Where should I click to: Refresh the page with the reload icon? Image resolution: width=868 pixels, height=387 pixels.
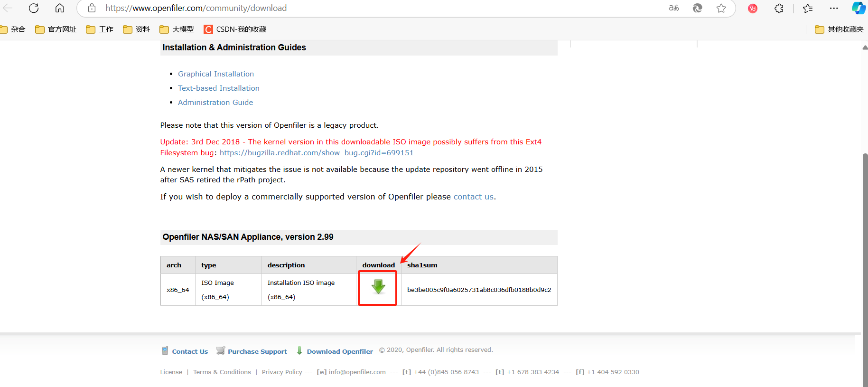34,8
